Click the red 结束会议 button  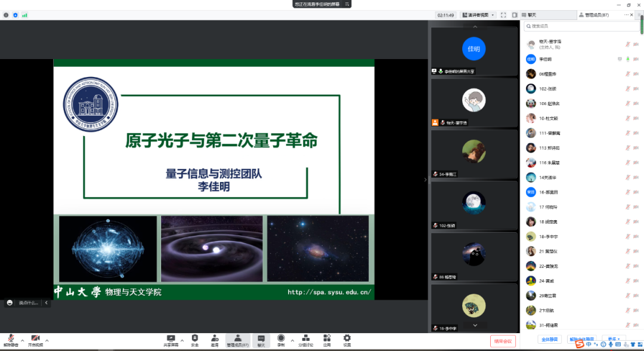(x=503, y=341)
